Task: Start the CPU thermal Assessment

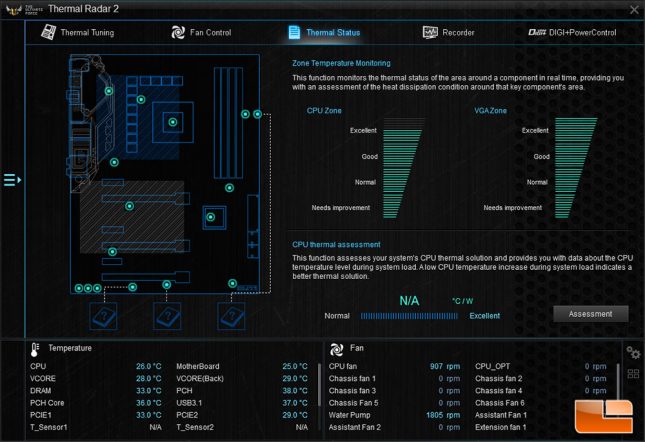Action: (x=590, y=314)
